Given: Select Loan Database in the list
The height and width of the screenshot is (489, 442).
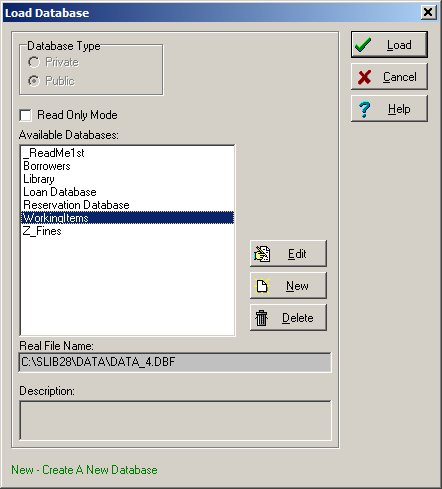Looking at the screenshot, I should tap(127, 192).
